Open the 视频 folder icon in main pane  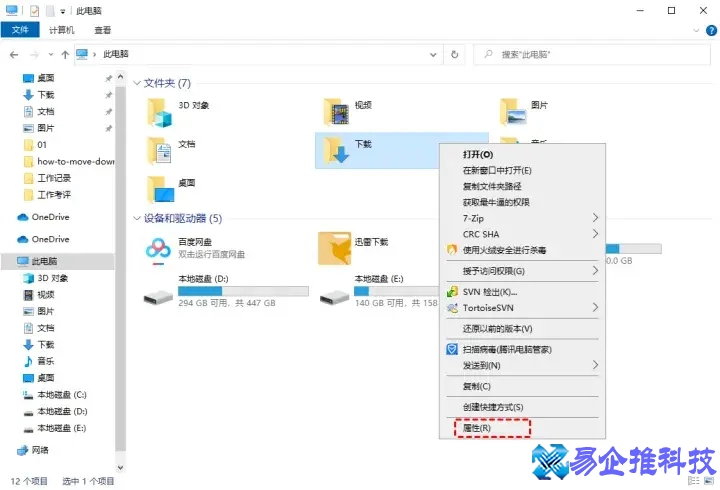(336, 113)
